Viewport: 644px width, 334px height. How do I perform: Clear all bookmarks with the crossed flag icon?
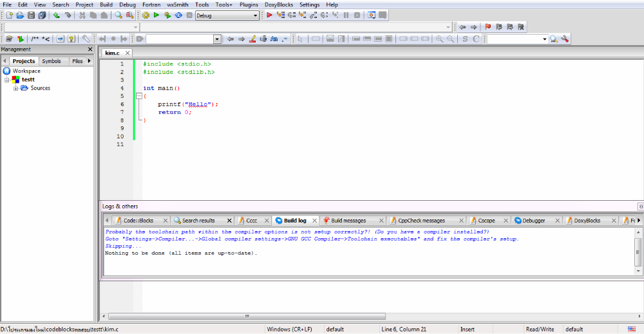click(x=521, y=27)
